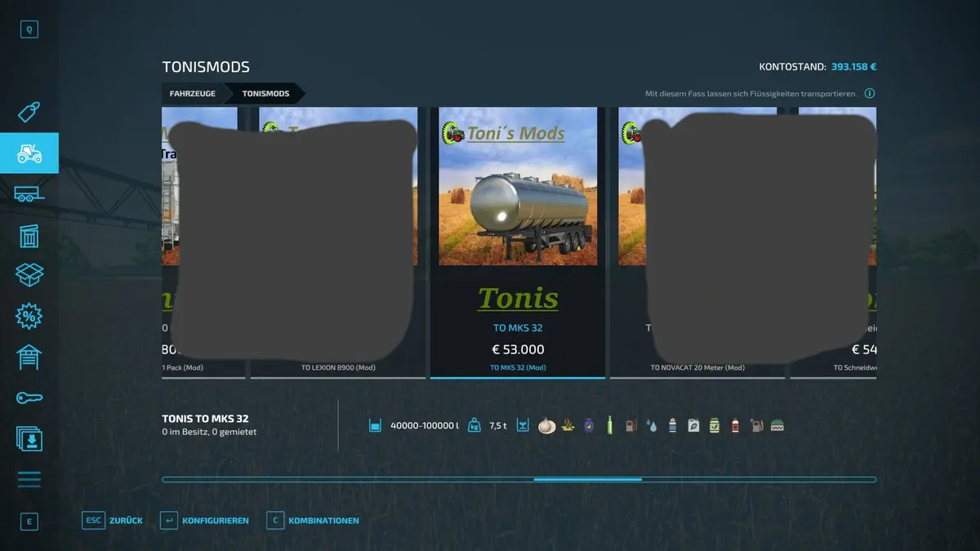Click the digestate pit fill icon
This screenshot has height=551, width=980.
[x=777, y=425]
